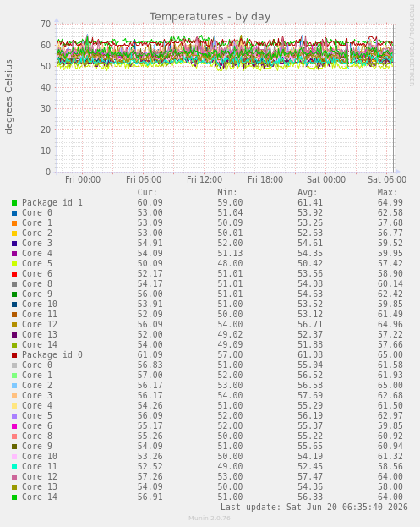
Task: Click the 'Cur:' column header
Action: (147, 193)
